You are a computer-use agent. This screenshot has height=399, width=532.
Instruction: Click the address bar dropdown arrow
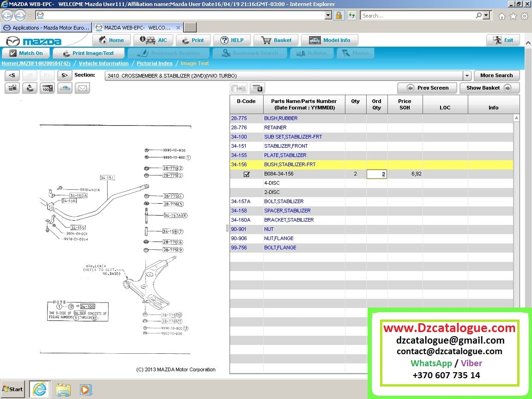click(x=328, y=15)
